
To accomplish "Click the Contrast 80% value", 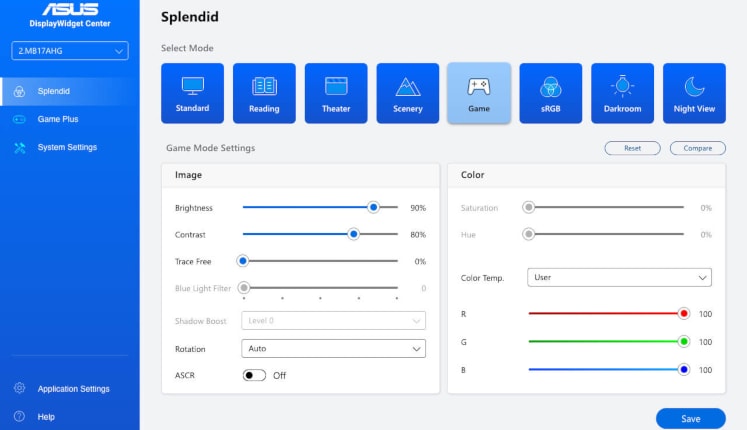I will [x=418, y=235].
